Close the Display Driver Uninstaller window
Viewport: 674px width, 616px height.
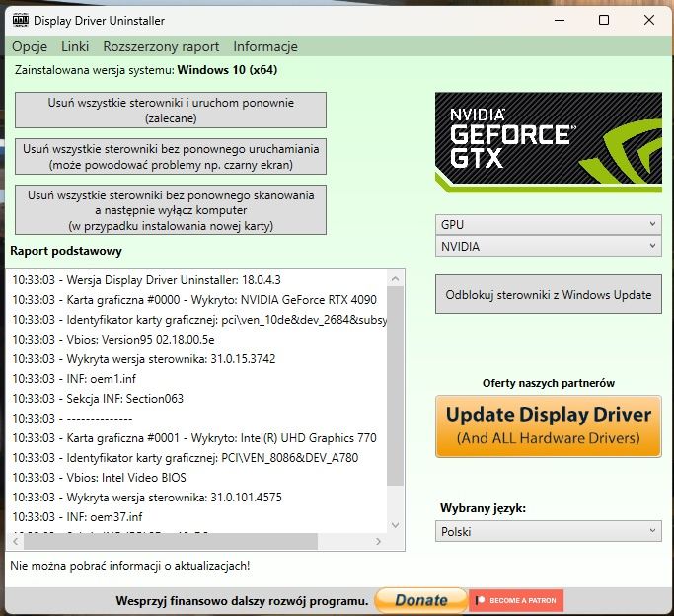649,20
